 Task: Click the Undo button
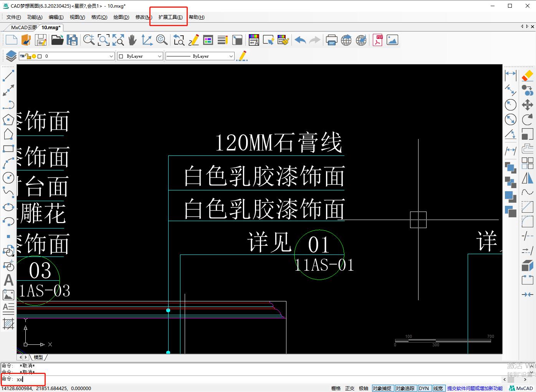pyautogui.click(x=300, y=40)
